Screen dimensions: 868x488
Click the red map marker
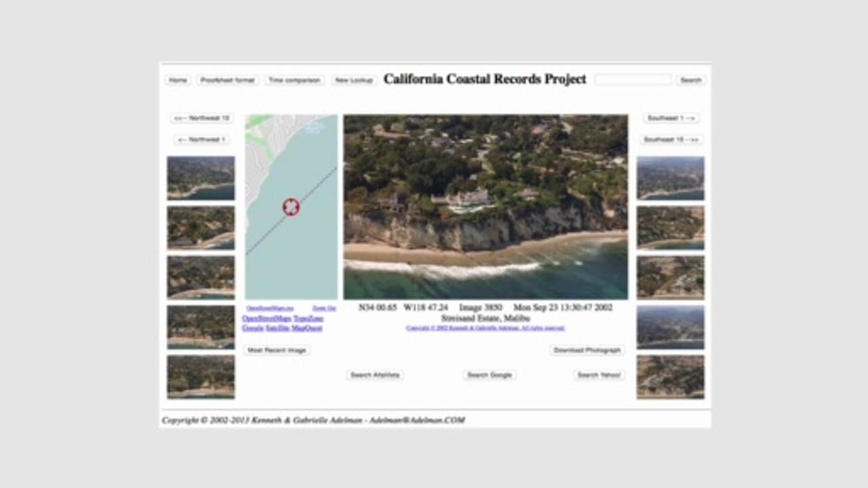291,207
